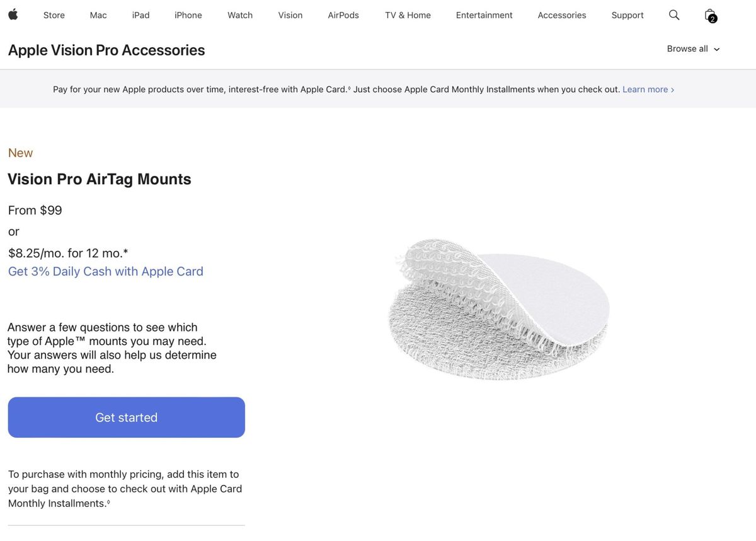This screenshot has height=541, width=756.
Task: Expand the Browse all dropdown
Action: (693, 49)
